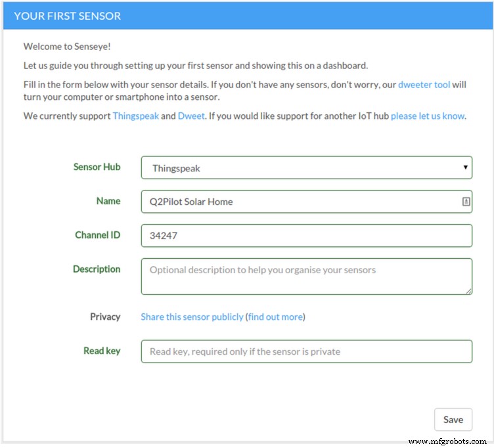Select the Thingspeak Sensor Hub combo box
The image size is (494, 448).
pos(307,168)
